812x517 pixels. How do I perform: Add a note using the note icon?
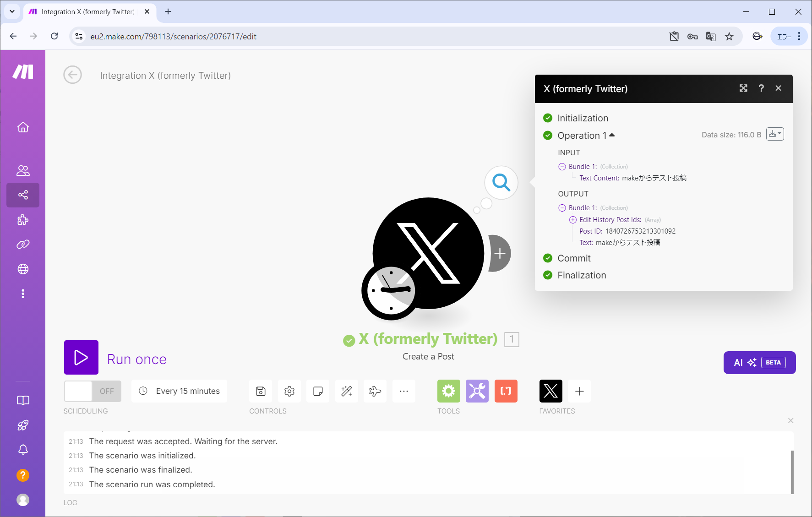(318, 391)
